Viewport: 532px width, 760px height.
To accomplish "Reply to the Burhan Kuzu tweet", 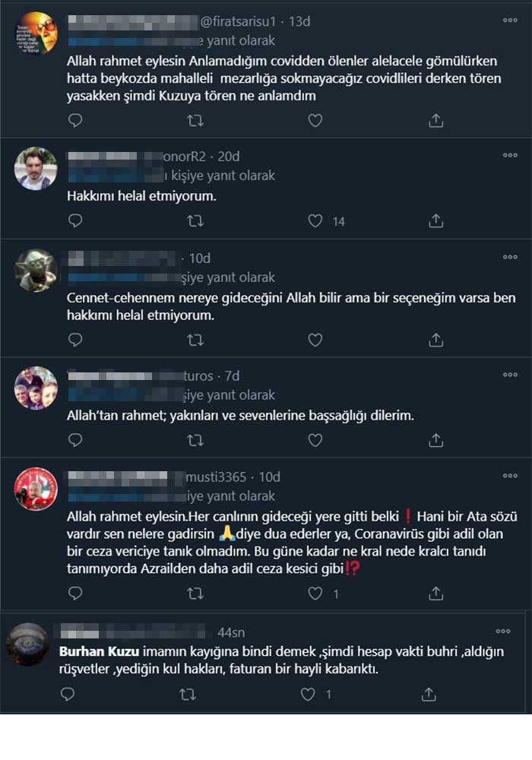I will 68,694.
